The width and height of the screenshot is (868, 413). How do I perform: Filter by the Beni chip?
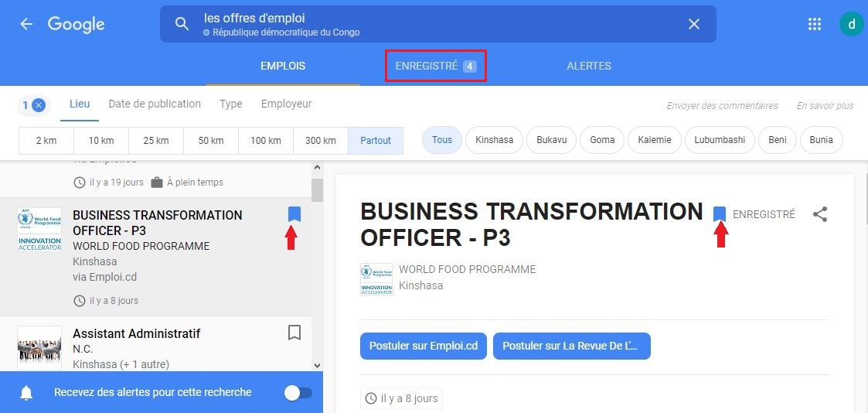coord(778,140)
